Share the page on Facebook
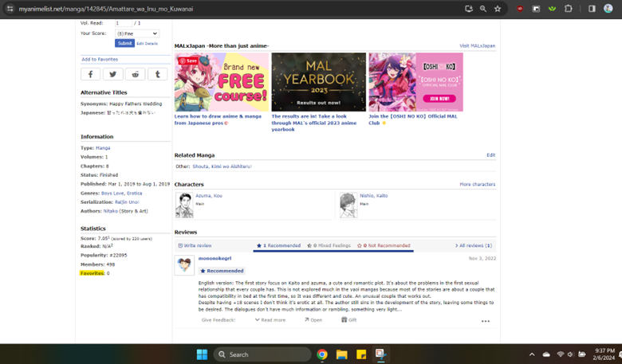622x364 pixels. coord(90,74)
